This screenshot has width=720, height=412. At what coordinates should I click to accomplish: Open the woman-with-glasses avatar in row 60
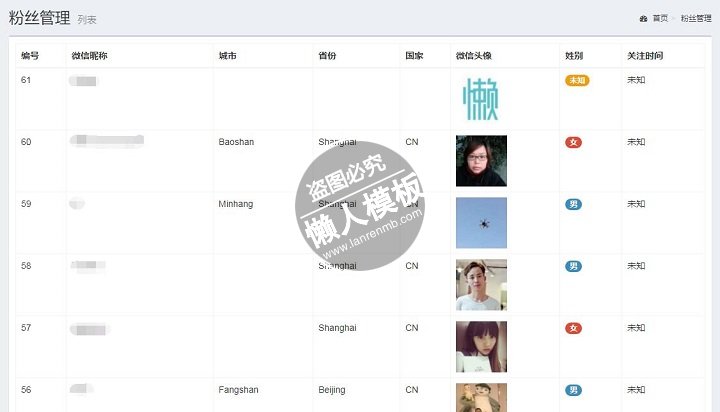[x=481, y=161]
